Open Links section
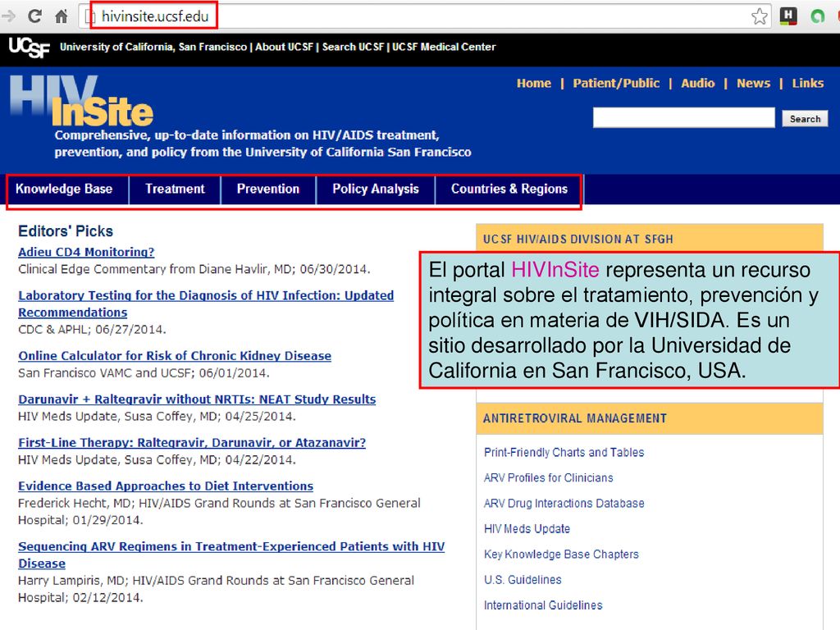 point(808,83)
